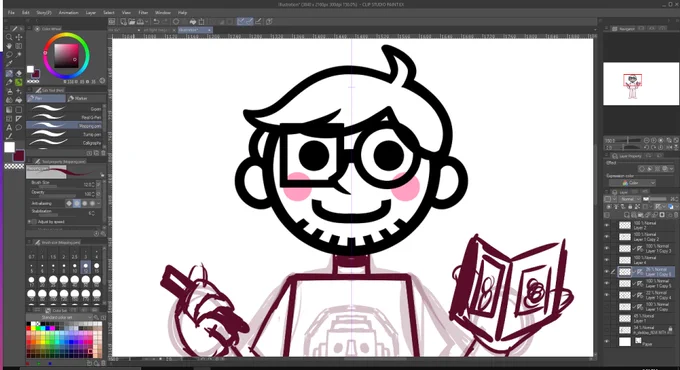This screenshot has height=370, width=680.
Task: Expand the layer property Effect dropdown arrow
Action: coord(672,169)
